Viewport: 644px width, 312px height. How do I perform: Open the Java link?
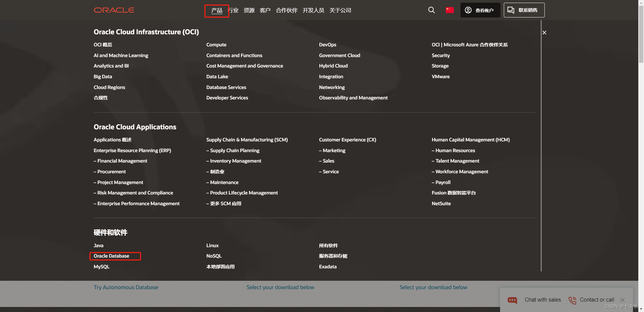click(98, 246)
